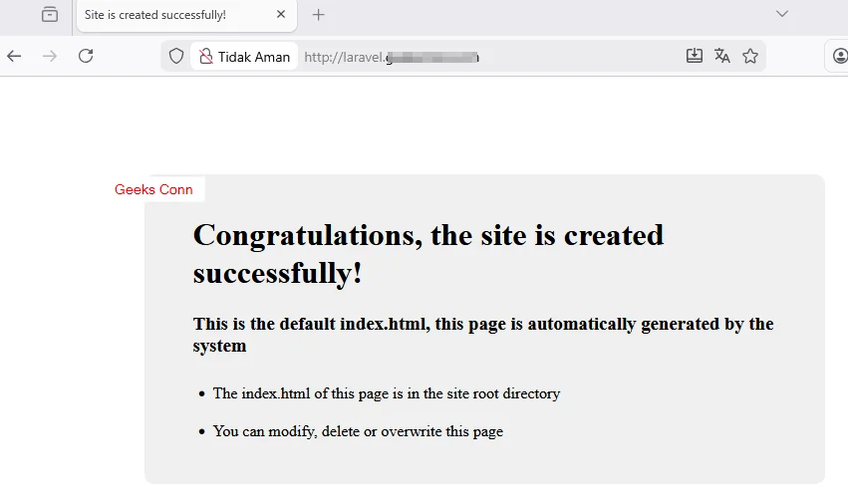Click the 'Geeks Conn' red label
The height and width of the screenshot is (504, 848).
(153, 190)
